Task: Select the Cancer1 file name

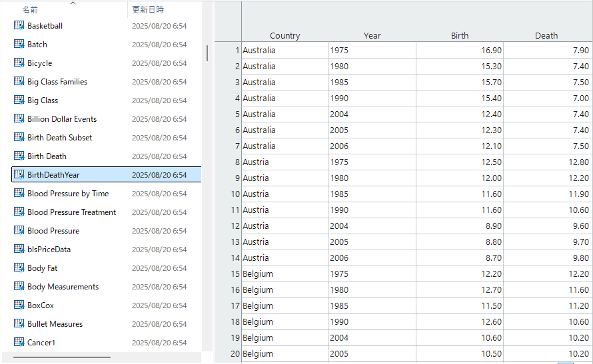Action: (x=41, y=343)
